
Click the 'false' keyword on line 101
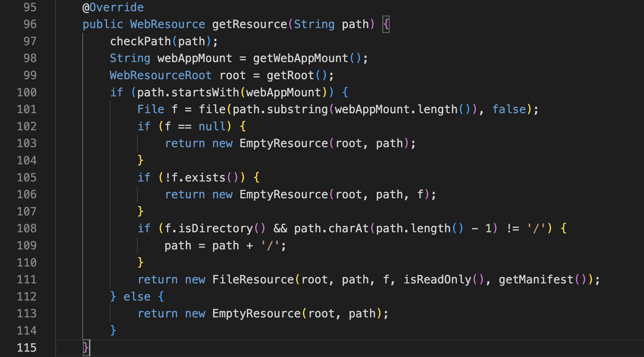(509, 109)
